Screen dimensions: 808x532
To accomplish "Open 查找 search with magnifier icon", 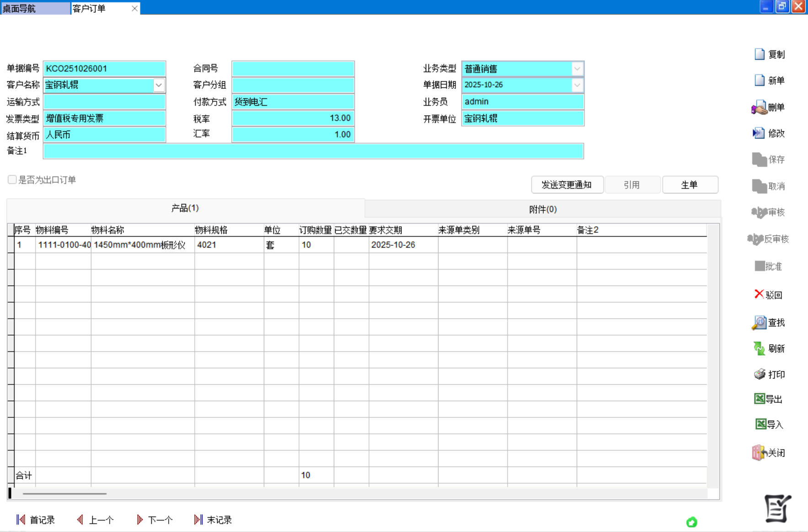I will tap(759, 323).
